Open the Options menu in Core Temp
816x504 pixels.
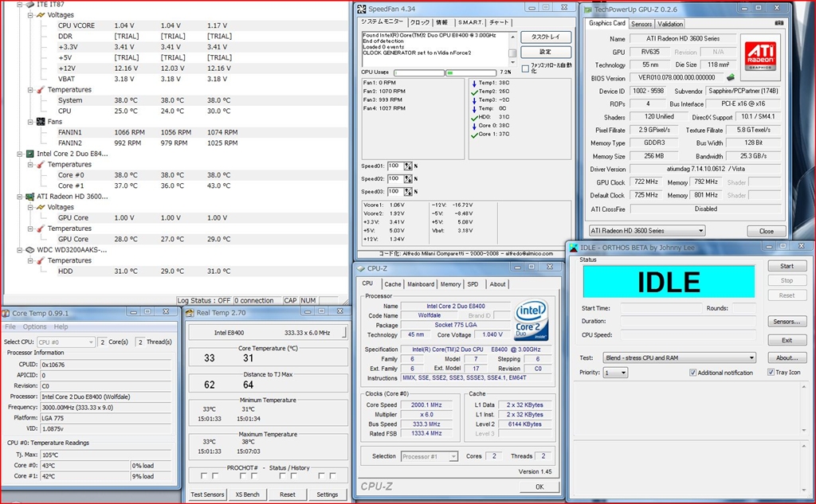coord(34,326)
